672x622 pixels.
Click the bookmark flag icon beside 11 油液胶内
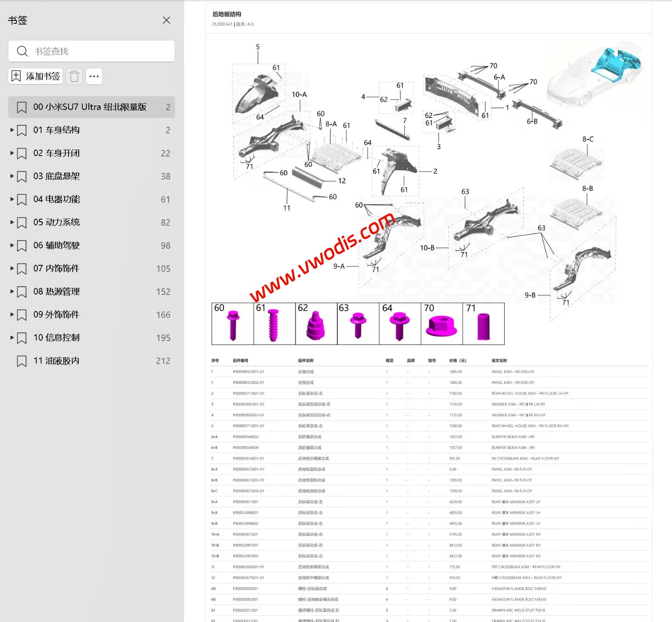click(x=21, y=361)
